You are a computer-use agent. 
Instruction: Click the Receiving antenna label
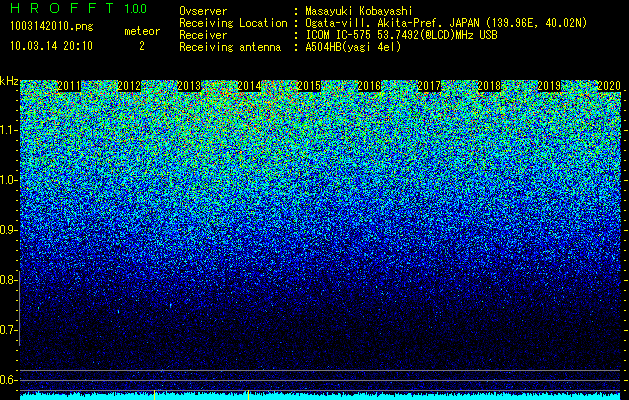[x=230, y=47]
